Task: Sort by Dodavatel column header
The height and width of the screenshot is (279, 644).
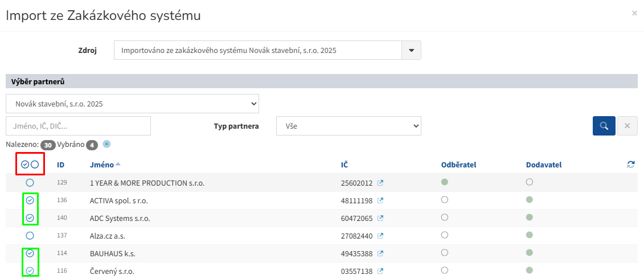Action: click(x=544, y=165)
